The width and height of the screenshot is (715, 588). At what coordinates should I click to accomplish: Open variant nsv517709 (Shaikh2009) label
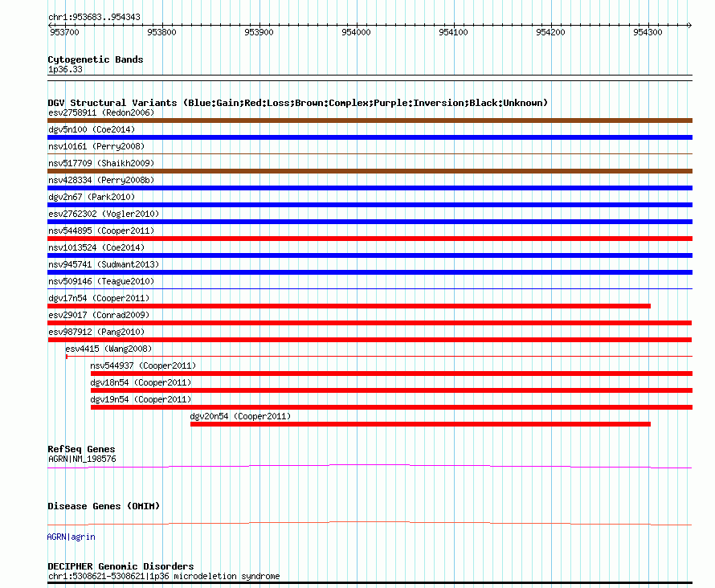(x=101, y=163)
